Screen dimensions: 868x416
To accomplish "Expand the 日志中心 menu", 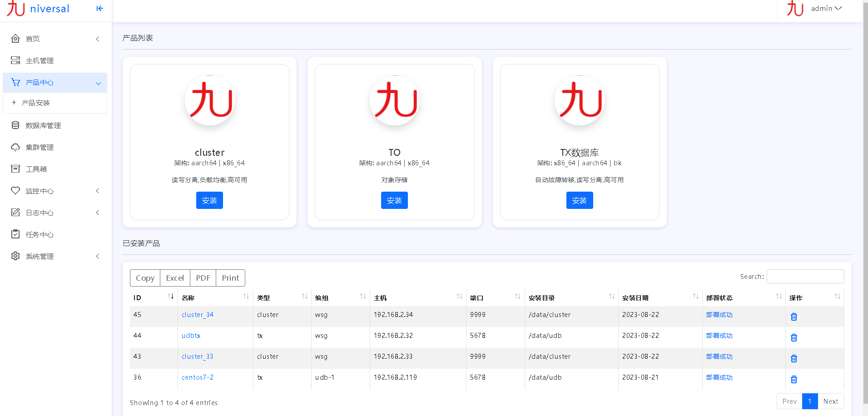I will [x=97, y=212].
